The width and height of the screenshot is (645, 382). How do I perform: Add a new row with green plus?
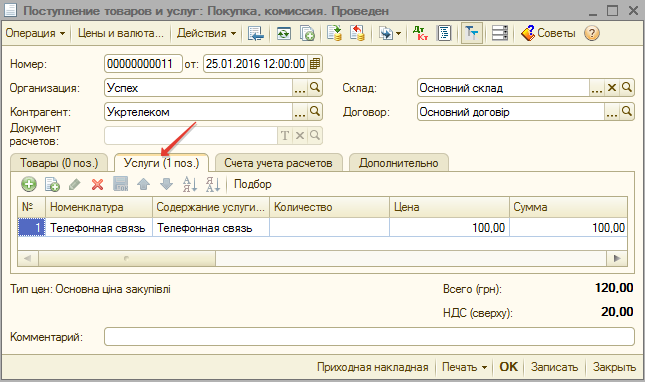pos(29,184)
